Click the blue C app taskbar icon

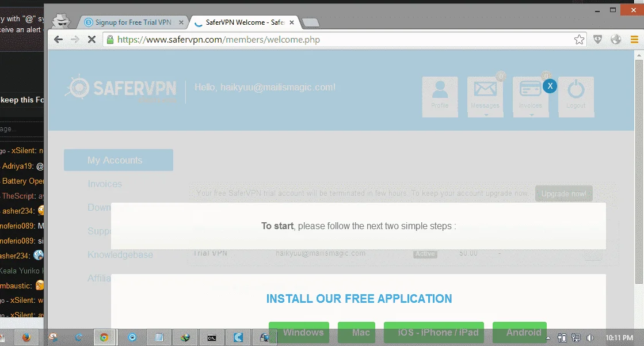coord(238,338)
